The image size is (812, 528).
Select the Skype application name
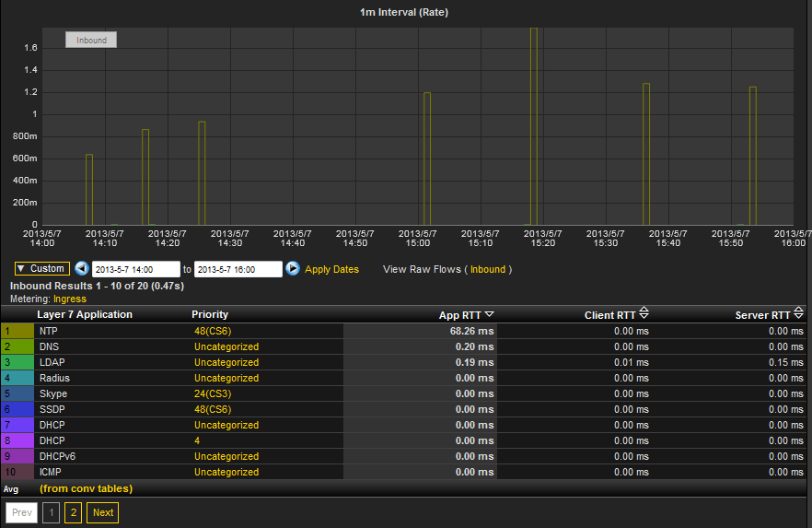[53, 393]
